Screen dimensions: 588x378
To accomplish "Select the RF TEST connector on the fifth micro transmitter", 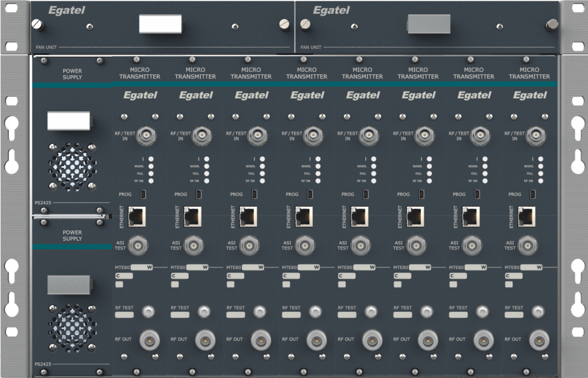I will [371, 311].
